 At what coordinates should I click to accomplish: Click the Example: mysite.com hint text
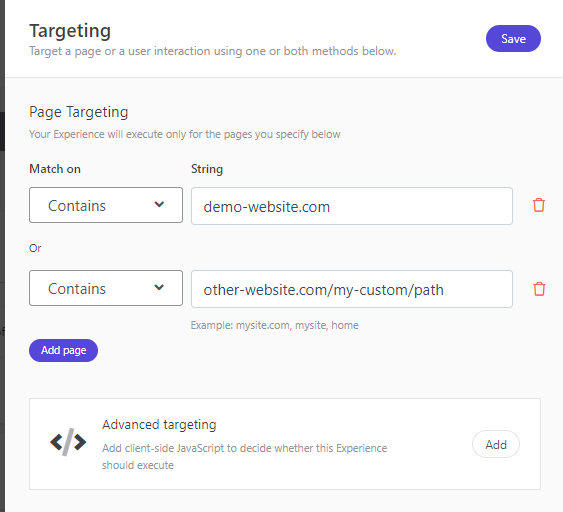coord(275,325)
